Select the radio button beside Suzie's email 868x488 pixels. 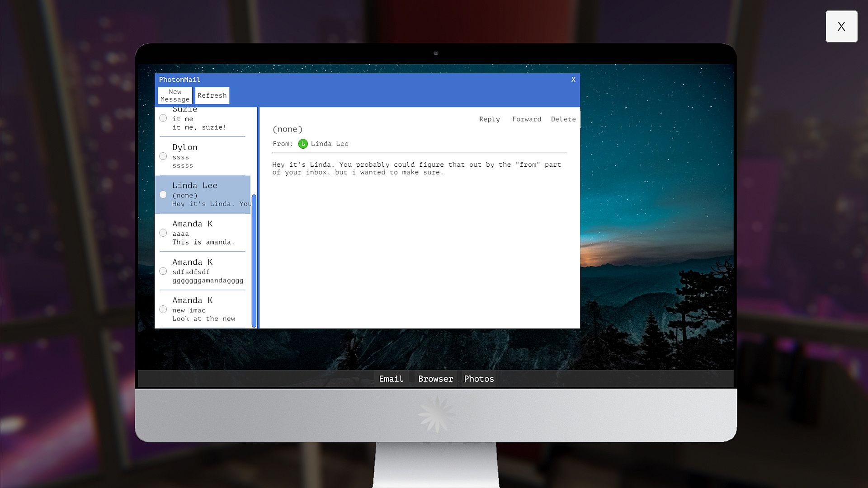click(x=163, y=118)
